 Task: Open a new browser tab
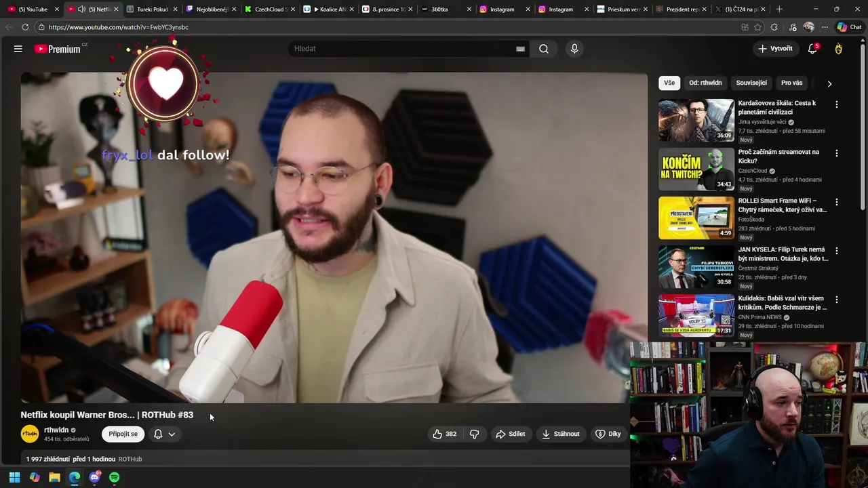779,9
